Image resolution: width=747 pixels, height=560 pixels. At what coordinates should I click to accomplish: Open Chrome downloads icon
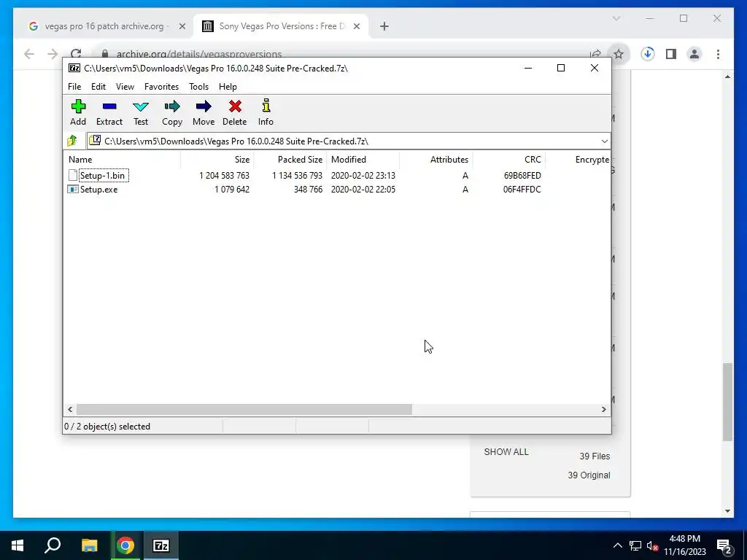tap(647, 54)
